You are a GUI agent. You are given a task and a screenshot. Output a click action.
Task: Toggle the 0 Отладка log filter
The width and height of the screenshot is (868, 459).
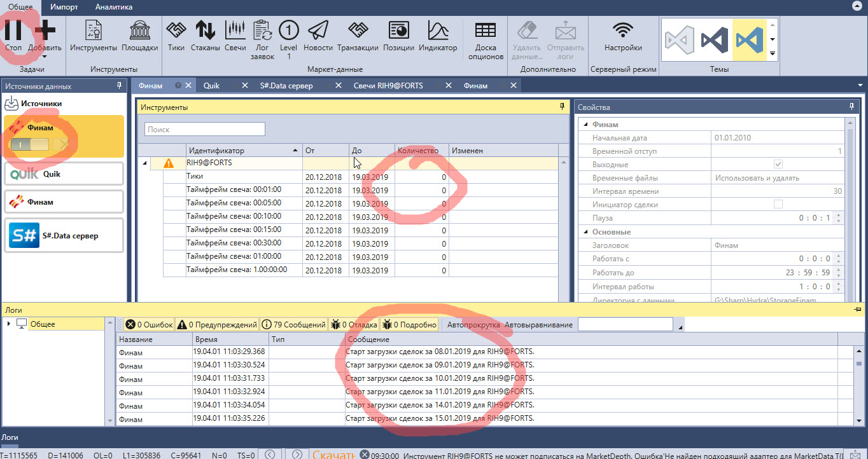click(x=354, y=325)
